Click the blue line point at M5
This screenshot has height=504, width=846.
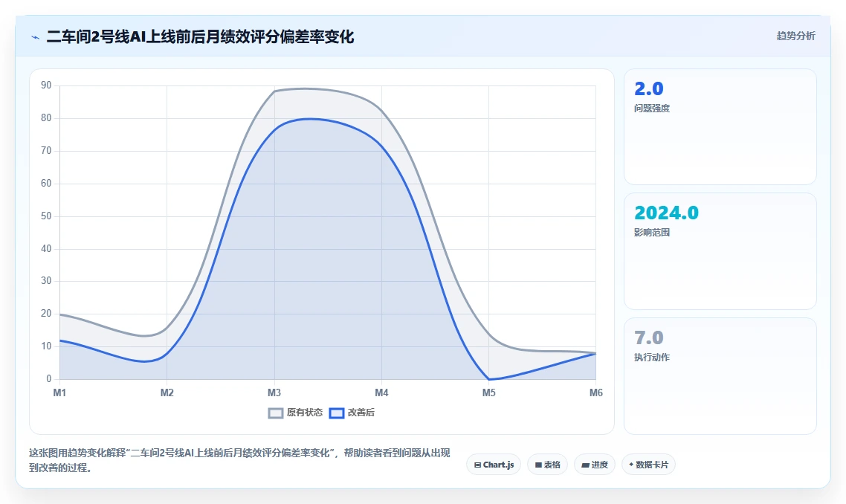click(x=489, y=379)
